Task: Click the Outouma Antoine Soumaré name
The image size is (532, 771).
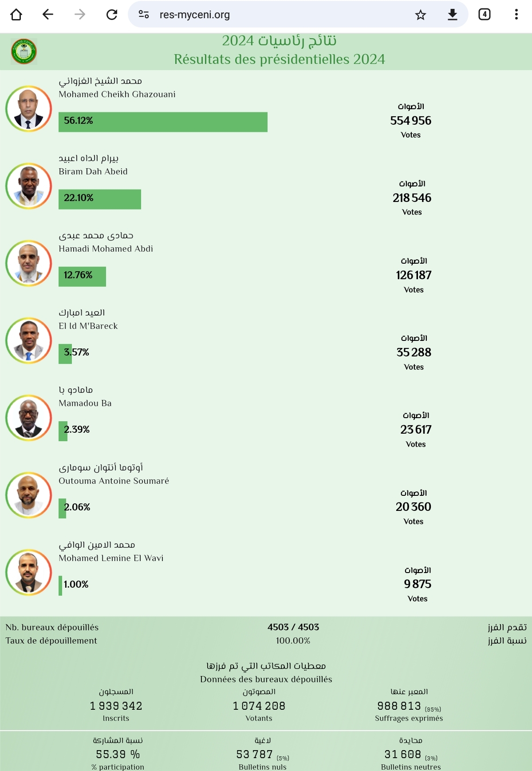Action: click(x=114, y=481)
